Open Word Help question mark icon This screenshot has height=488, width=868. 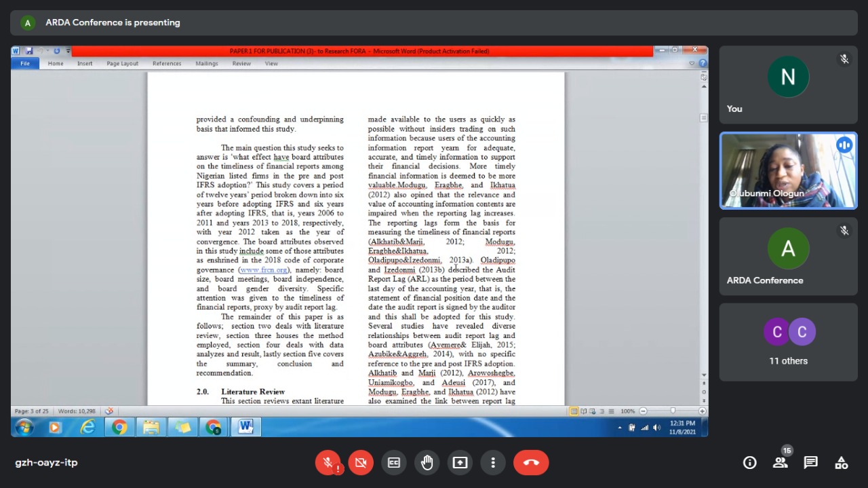click(x=703, y=63)
